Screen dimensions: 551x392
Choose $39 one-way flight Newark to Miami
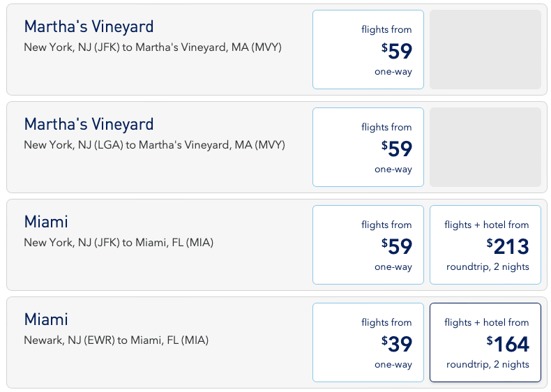click(x=368, y=342)
